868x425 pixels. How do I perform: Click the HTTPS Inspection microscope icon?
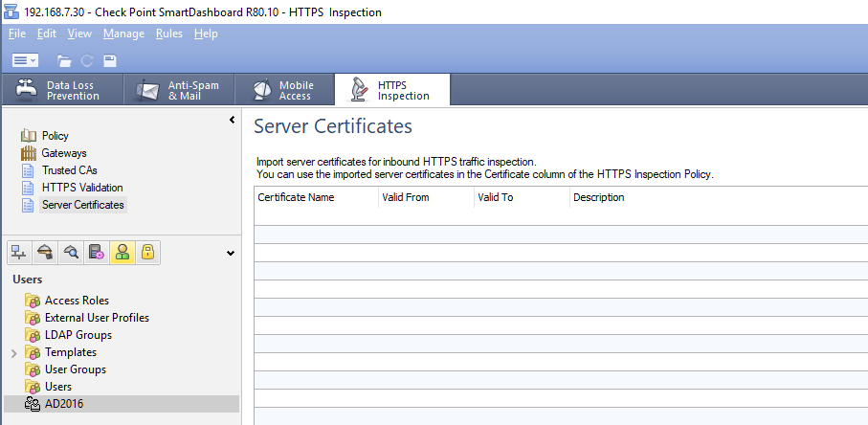click(x=360, y=90)
